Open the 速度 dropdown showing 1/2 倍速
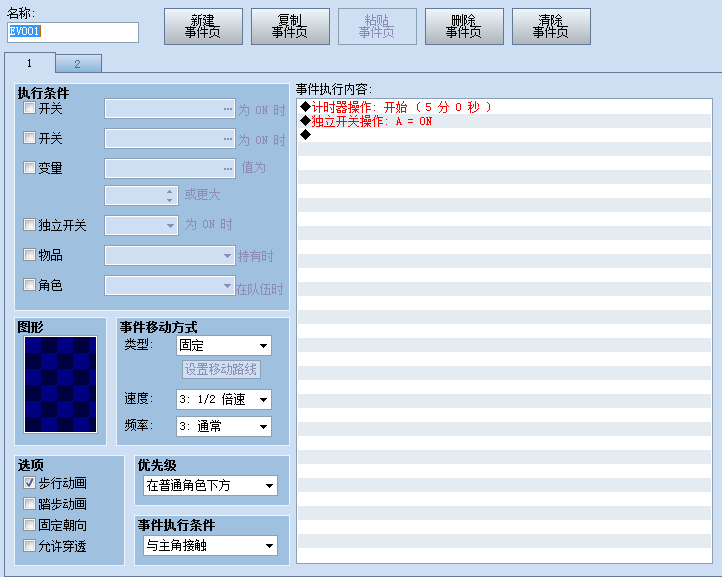Image resolution: width=722 pixels, height=577 pixels. coord(224,399)
